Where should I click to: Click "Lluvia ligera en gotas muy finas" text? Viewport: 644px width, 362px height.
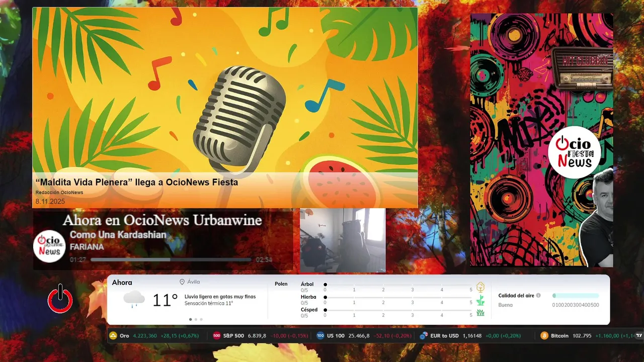[220, 297]
